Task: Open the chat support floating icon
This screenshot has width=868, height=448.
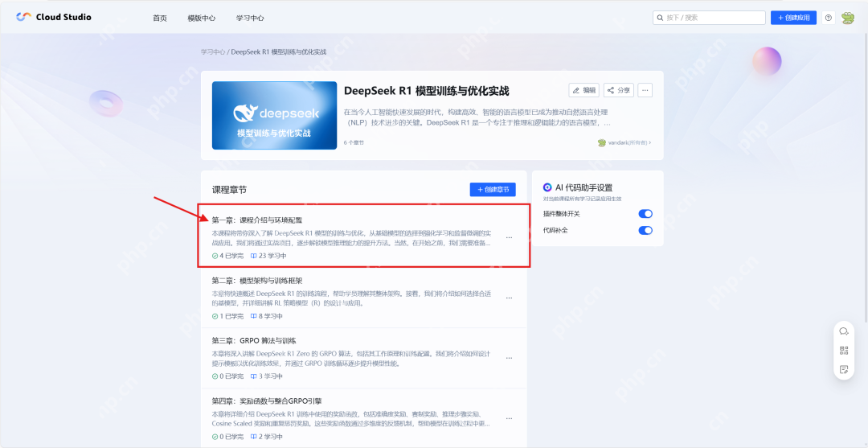Action: (x=844, y=331)
